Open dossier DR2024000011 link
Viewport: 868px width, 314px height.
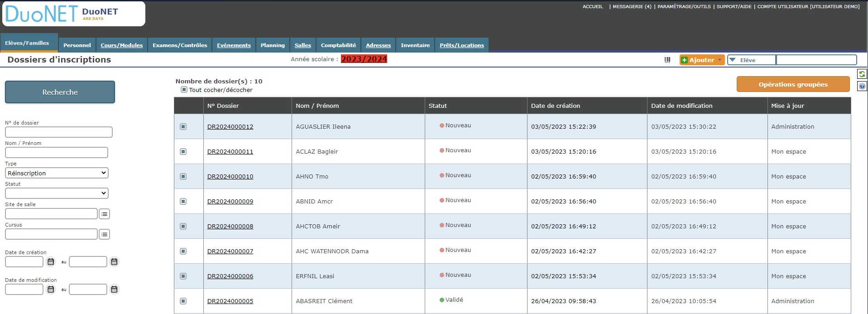coord(230,151)
